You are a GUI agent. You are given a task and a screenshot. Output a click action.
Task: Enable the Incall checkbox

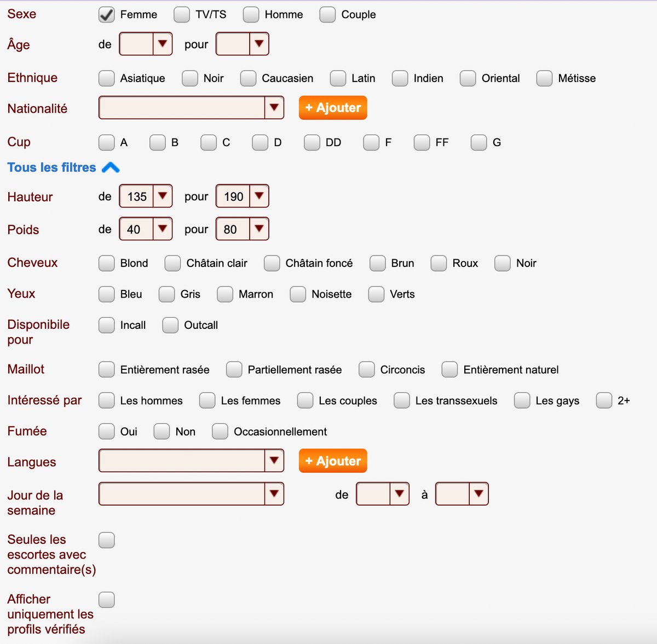click(x=107, y=325)
